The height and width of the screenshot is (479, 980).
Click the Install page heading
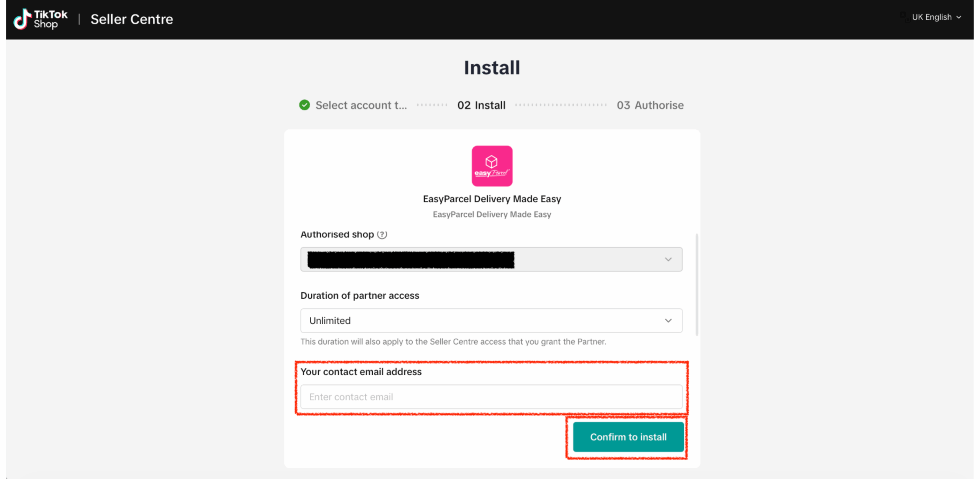tap(492, 68)
